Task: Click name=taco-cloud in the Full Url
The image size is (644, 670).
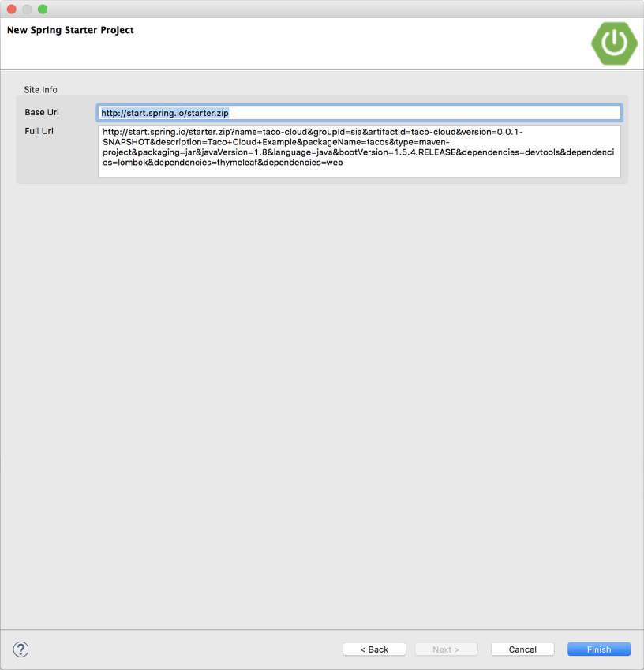Action: 271,132
